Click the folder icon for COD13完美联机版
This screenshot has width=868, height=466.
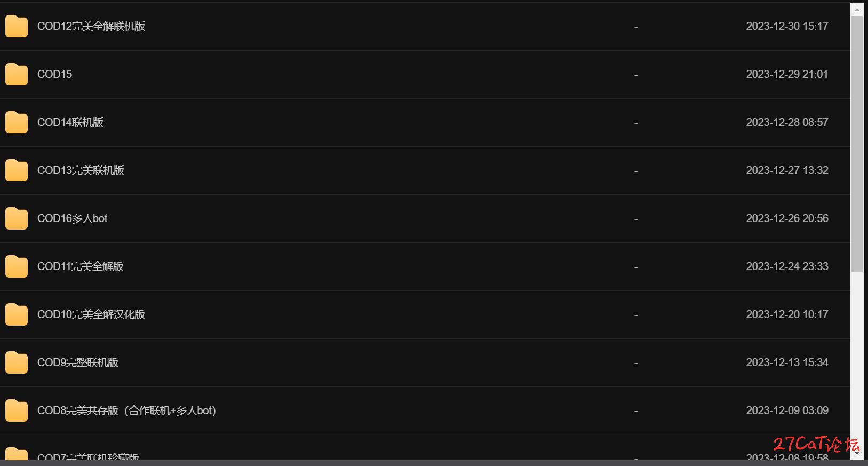17,170
